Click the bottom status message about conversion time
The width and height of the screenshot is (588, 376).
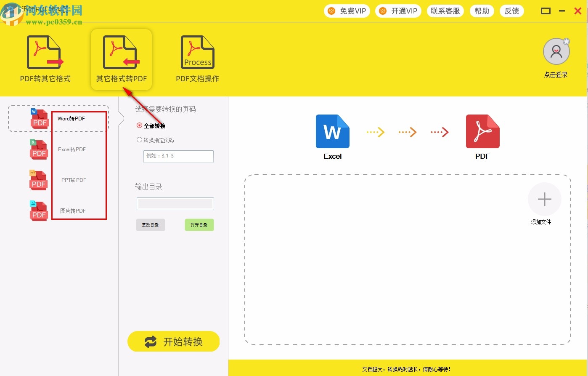pos(407,369)
